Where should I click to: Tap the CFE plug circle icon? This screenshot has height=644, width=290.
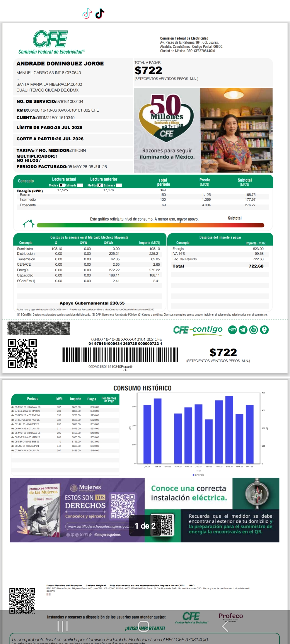pos(253,330)
